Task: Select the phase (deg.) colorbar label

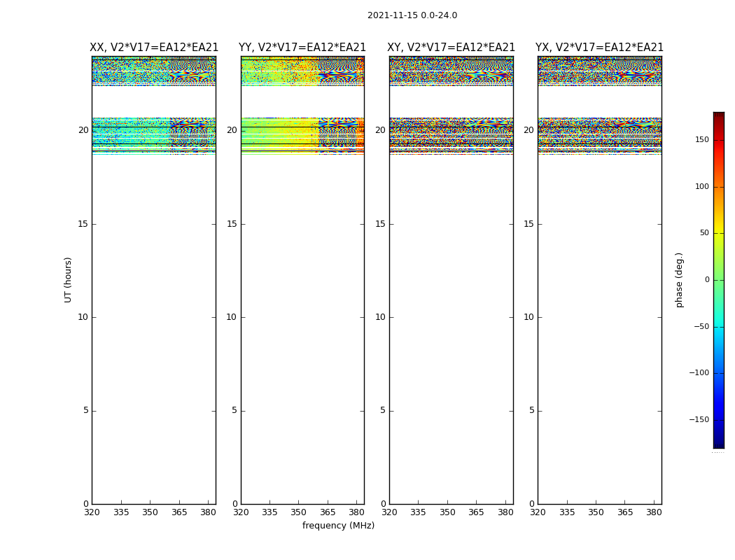Action: [679, 279]
